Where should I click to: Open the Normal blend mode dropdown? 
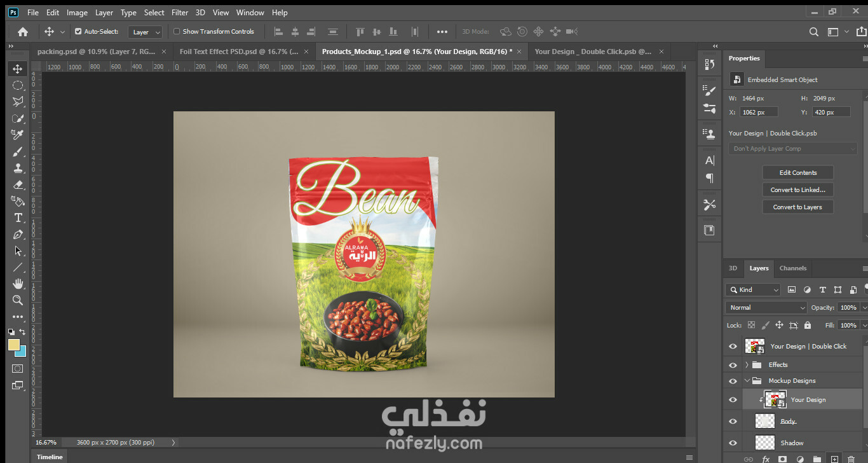(x=766, y=307)
